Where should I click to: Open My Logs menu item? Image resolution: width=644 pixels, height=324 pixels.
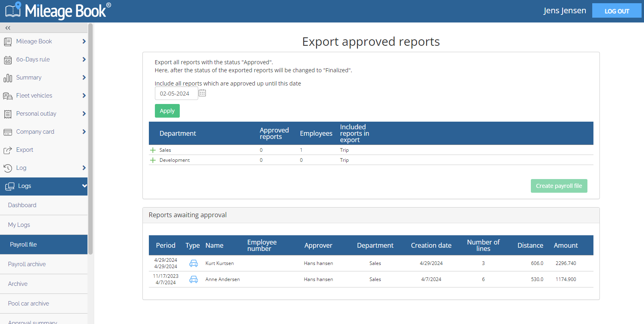tap(44, 225)
